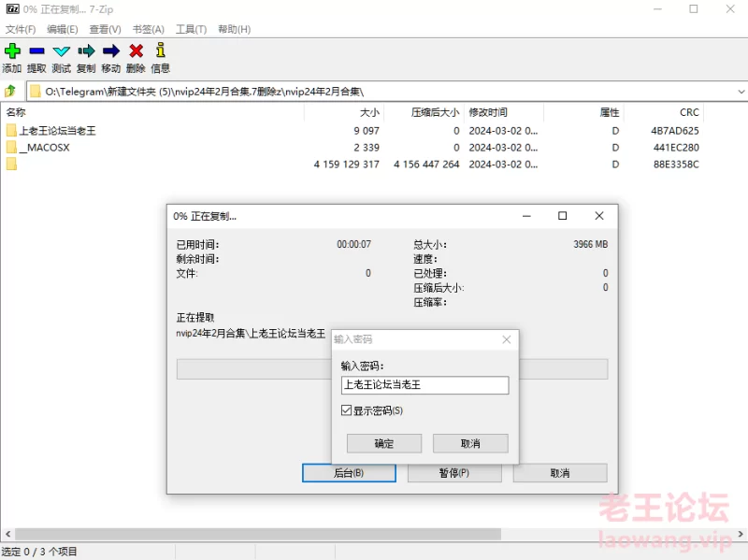Sort by 属性 column header
This screenshot has width=748, height=560.
point(610,112)
